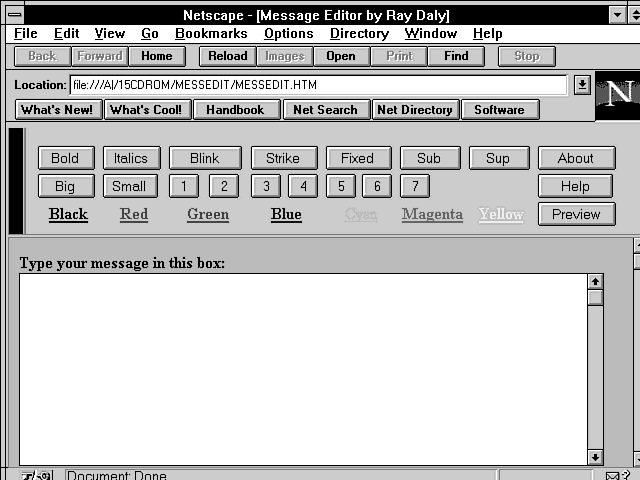
Task: Open the Bookmarks menu
Action: (x=211, y=34)
